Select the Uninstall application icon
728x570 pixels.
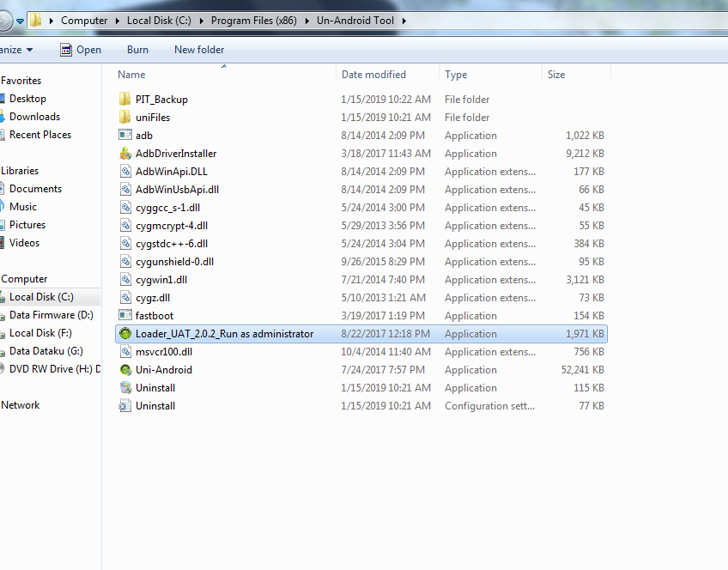pyautogui.click(x=124, y=387)
